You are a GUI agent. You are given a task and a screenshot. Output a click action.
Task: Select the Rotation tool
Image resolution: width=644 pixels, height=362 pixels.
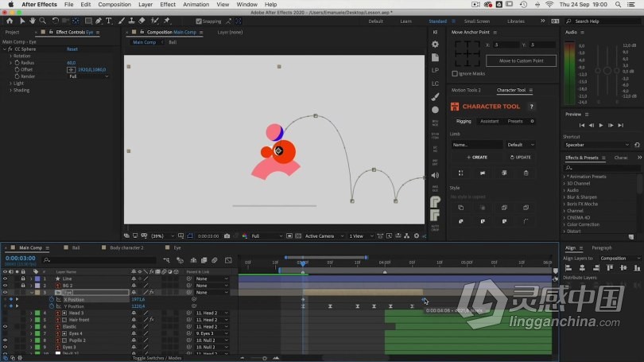(x=55, y=21)
